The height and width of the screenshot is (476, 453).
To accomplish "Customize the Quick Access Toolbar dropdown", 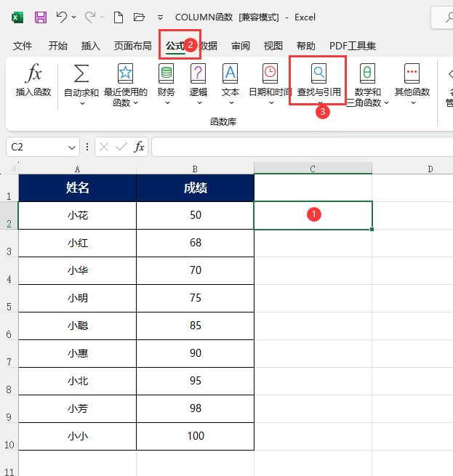I will 160,17.
